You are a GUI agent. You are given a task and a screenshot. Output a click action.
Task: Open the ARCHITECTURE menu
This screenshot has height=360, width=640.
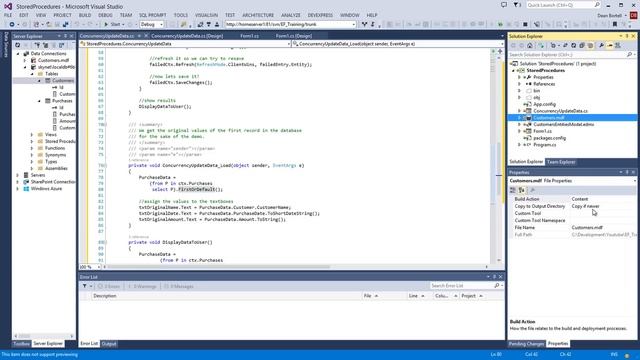pyautogui.click(x=258, y=15)
